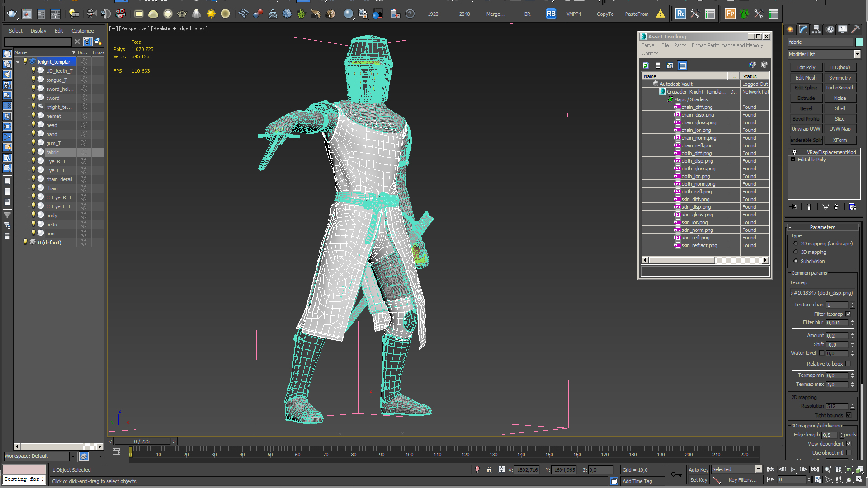The image size is (868, 488).
Task: Open the Hierarchy command panel tab
Action: tap(816, 29)
